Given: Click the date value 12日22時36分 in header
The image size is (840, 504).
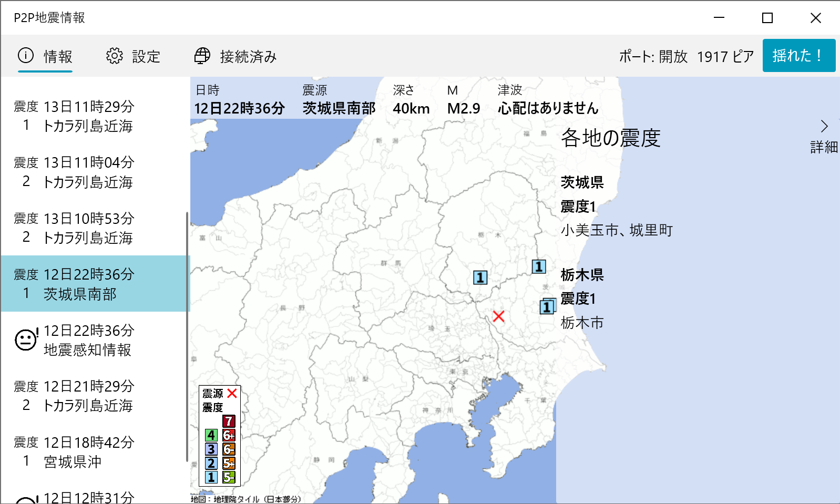Looking at the screenshot, I should tap(240, 108).
